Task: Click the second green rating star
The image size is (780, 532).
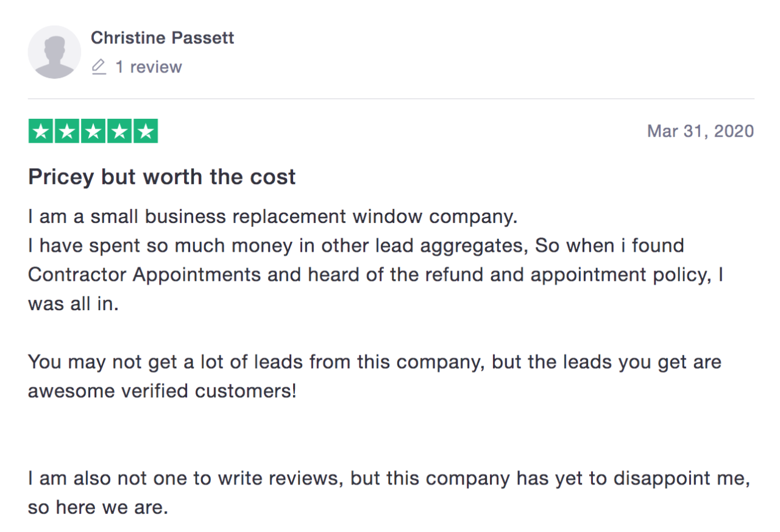Action: pyautogui.click(x=67, y=132)
